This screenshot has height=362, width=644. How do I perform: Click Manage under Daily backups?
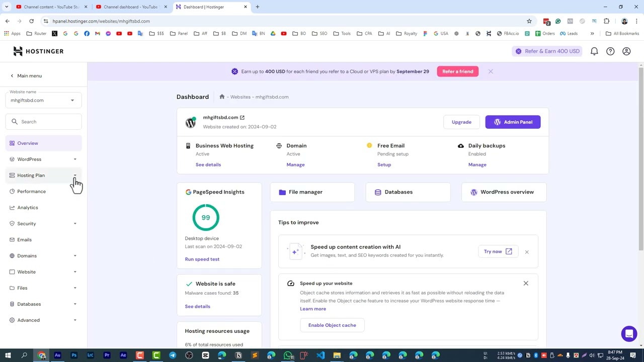click(477, 165)
